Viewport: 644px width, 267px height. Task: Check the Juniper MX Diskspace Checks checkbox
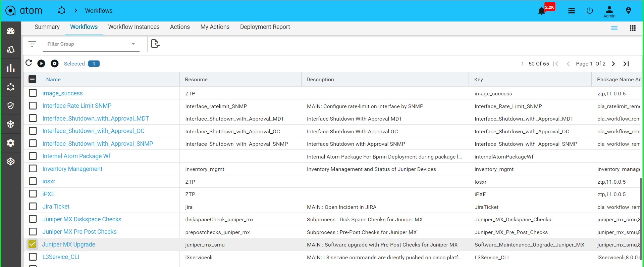click(33, 219)
